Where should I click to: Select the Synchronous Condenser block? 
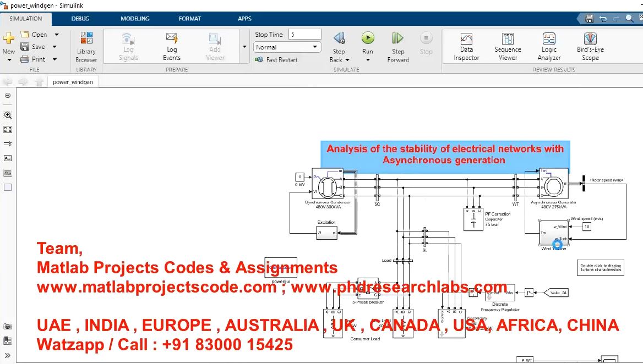[x=327, y=184]
